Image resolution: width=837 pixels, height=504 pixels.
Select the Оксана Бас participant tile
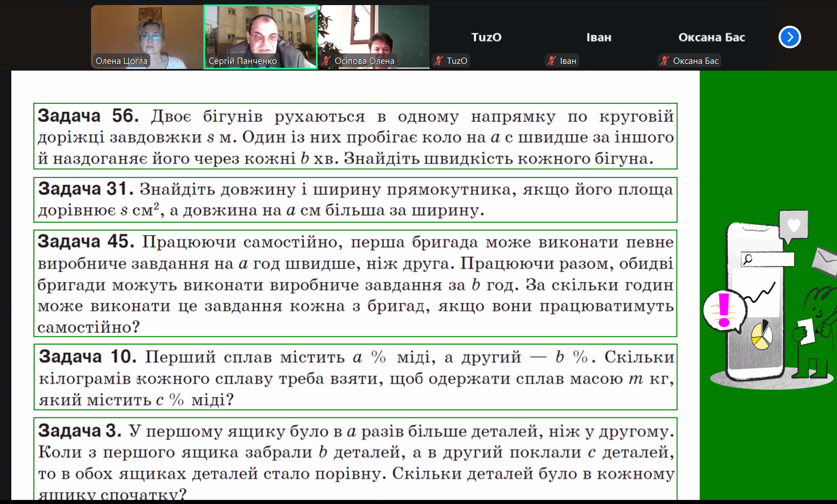[712, 37]
